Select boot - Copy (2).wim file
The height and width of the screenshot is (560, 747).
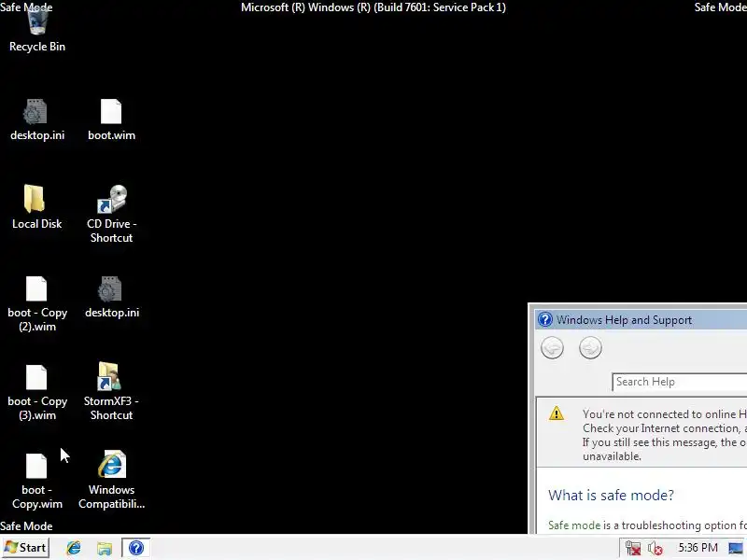coord(36,304)
